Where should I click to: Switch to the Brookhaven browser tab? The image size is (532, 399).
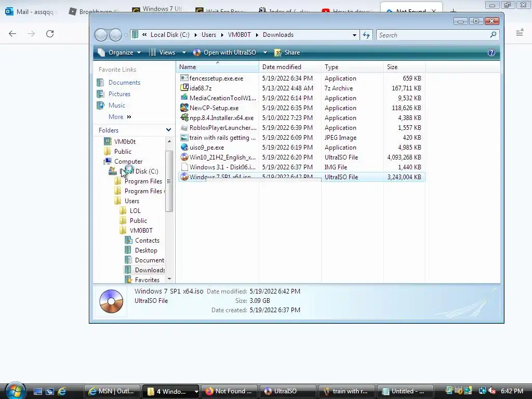(94, 11)
